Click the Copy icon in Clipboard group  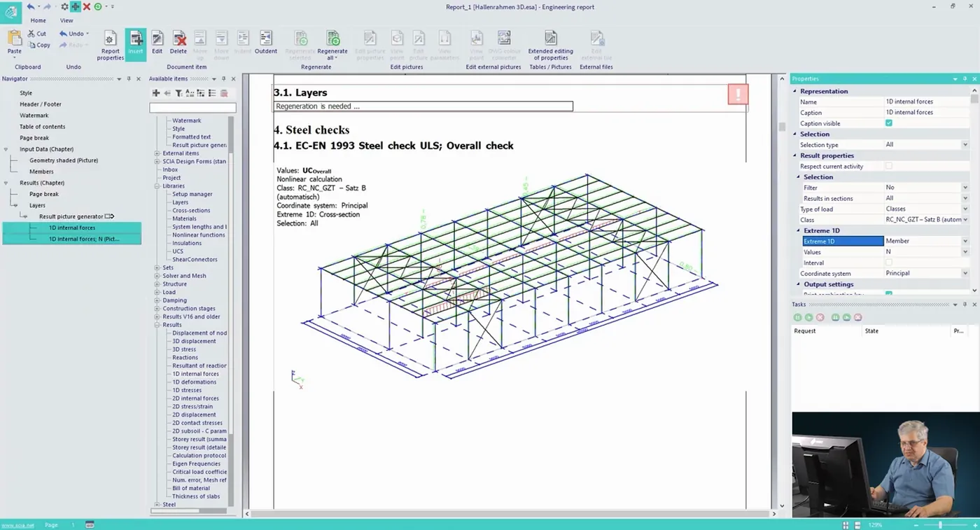32,45
